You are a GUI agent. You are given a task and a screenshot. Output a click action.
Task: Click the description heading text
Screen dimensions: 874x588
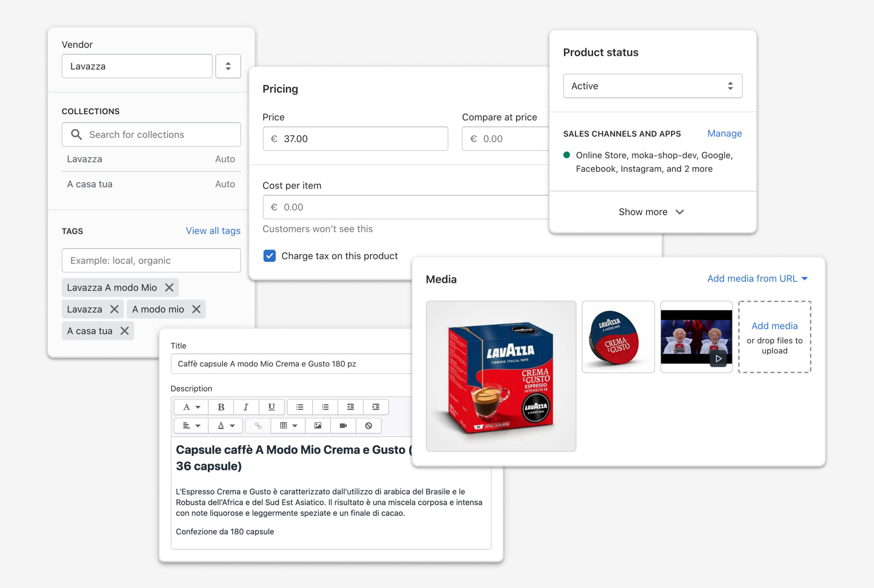coord(294,458)
